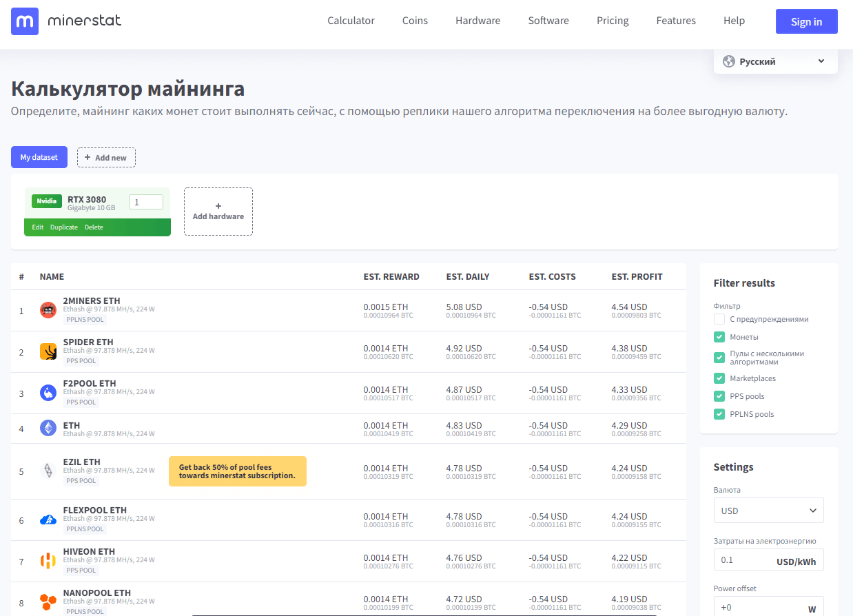853x616 pixels.
Task: Toggle the 'С предупреждениями' checkbox
Action: (719, 319)
